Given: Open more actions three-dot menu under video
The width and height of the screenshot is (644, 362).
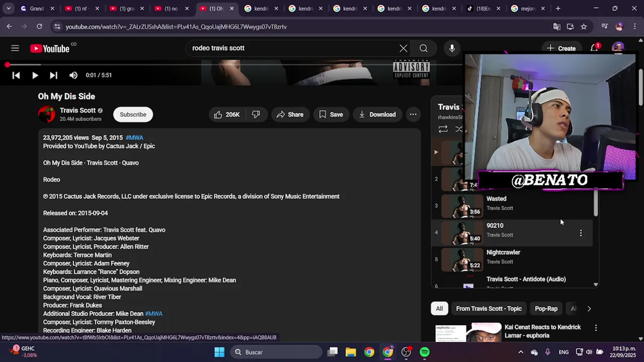Looking at the screenshot, I should 413,115.
